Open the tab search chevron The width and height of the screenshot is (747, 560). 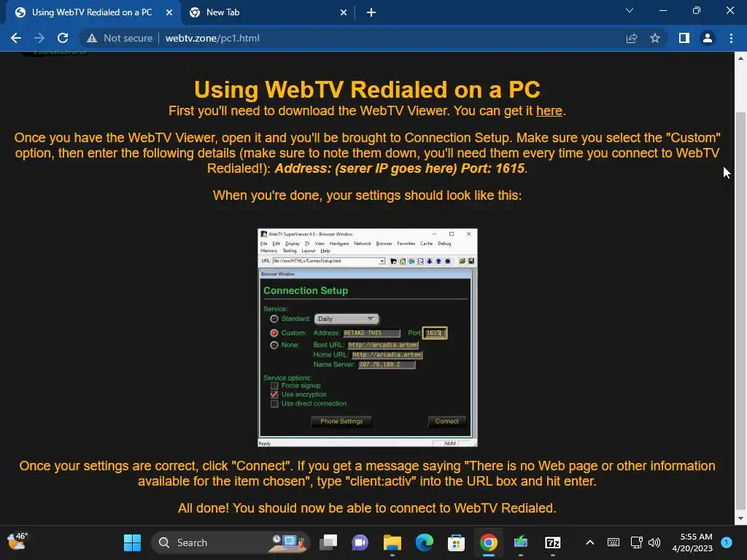pyautogui.click(x=630, y=10)
